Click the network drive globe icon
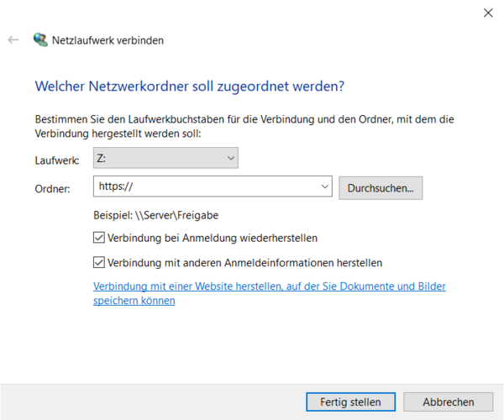The image size is (504, 420). (40, 39)
